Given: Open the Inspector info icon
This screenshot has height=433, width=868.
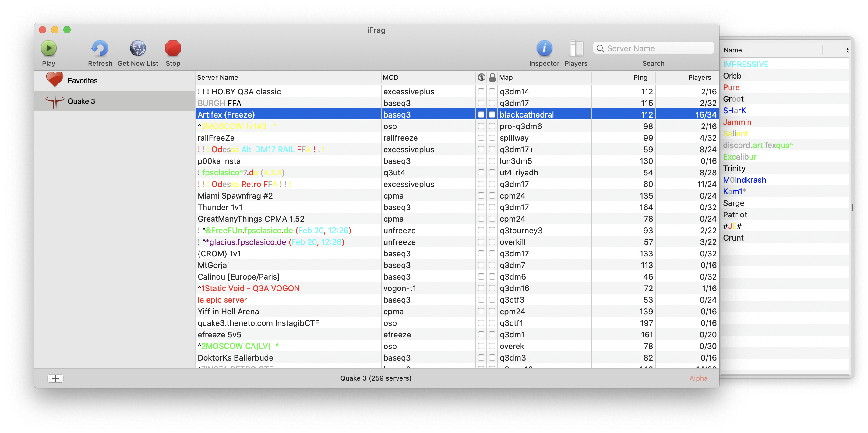Looking at the screenshot, I should 544,48.
